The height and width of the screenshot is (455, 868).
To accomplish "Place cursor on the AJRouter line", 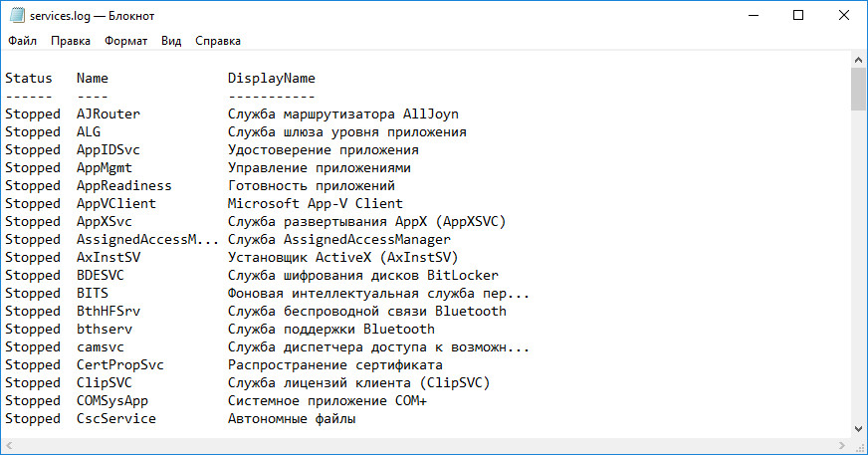I will pyautogui.click(x=232, y=114).
